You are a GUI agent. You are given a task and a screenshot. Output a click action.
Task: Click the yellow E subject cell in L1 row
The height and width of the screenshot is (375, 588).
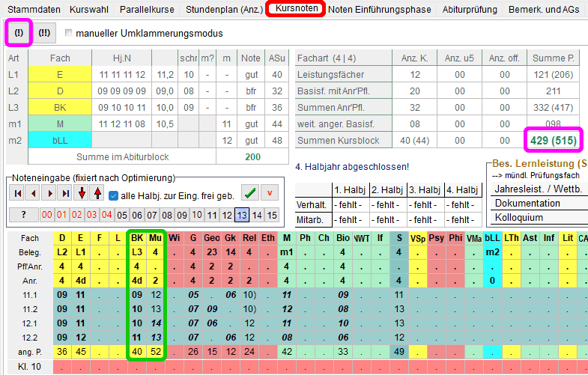60,74
